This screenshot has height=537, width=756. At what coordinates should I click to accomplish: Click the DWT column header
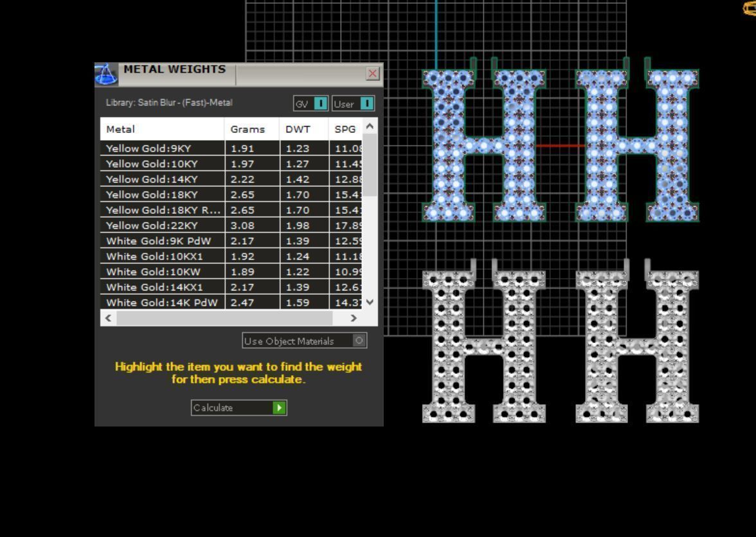(303, 129)
